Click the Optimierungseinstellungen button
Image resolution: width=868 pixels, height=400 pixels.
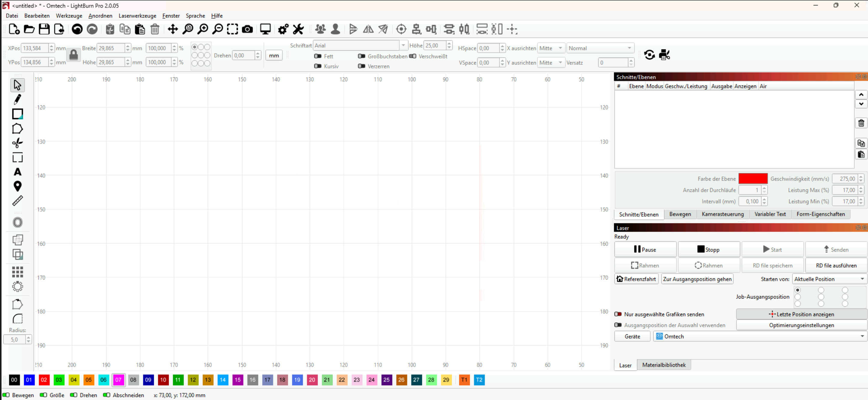click(x=801, y=325)
